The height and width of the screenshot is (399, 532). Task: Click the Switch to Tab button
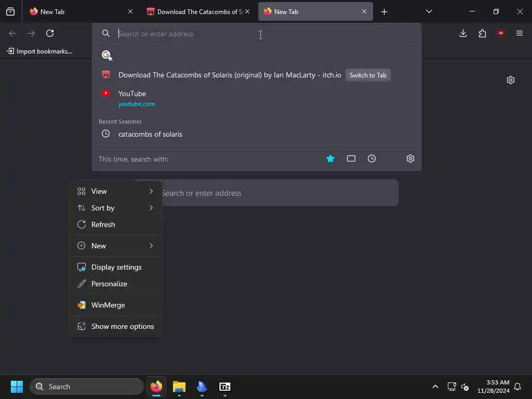pos(368,75)
